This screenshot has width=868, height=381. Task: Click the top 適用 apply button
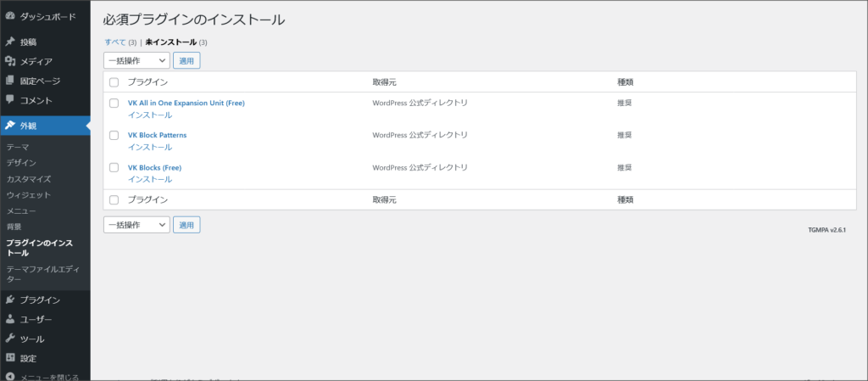[186, 60]
